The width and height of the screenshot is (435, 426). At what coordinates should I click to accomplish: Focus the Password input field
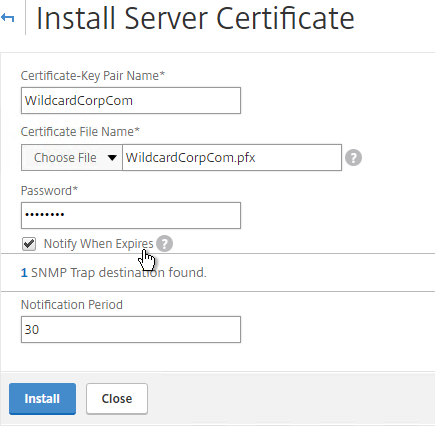coord(131,215)
